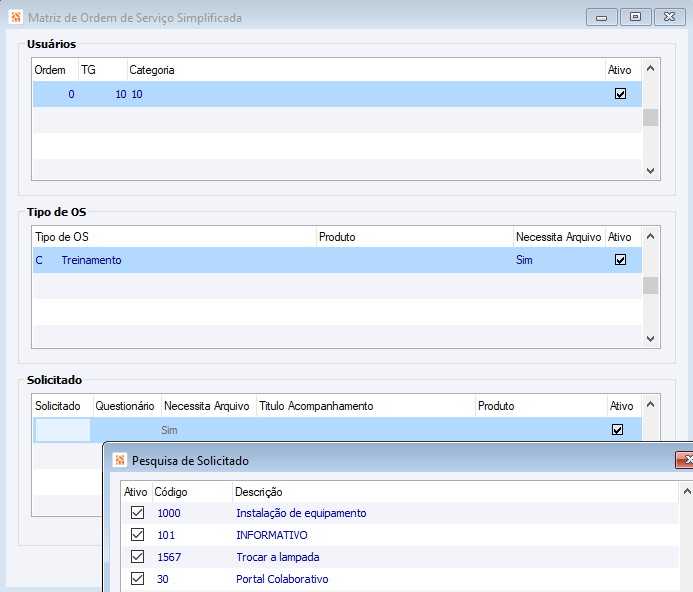Click Pesquisa de Solicitado list scroll up arrow
The width and height of the screenshot is (693, 592).
tap(687, 492)
